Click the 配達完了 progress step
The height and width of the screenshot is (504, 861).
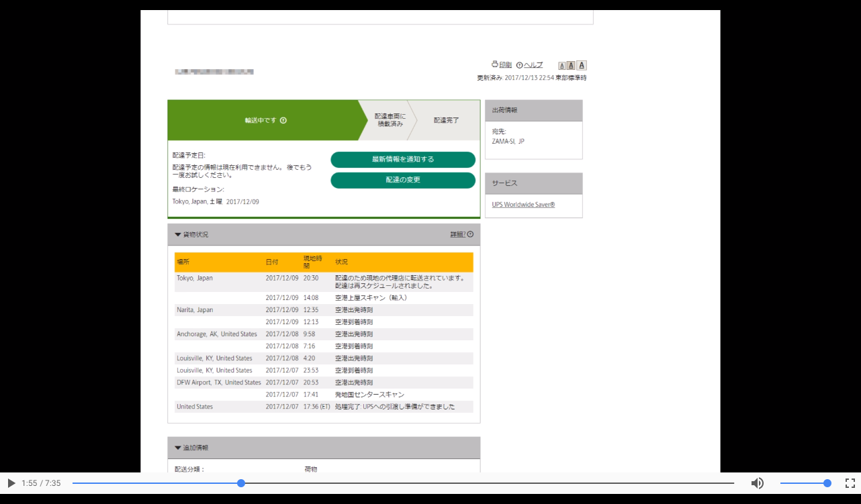[x=447, y=121]
